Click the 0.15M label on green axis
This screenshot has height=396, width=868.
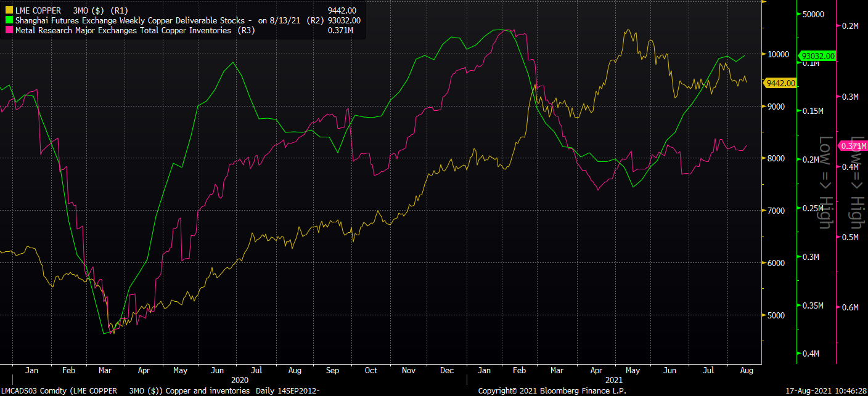click(x=813, y=111)
